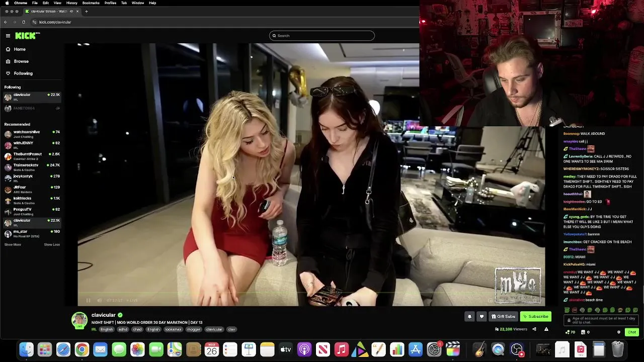Open Podcasts from the dock
This screenshot has height=362, width=644.
pos(304,349)
